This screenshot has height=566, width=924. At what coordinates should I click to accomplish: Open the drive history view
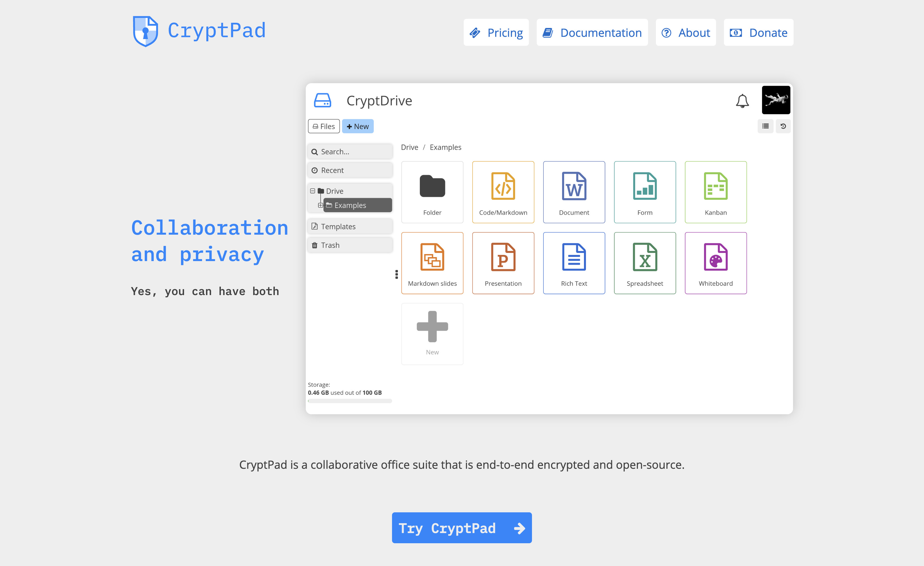tap(783, 126)
